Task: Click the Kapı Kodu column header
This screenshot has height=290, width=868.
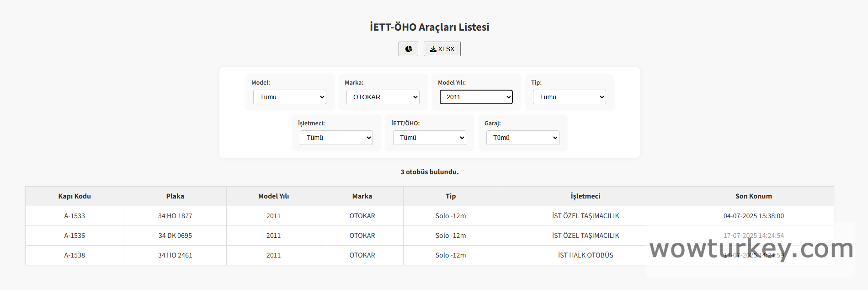Action: (x=75, y=196)
